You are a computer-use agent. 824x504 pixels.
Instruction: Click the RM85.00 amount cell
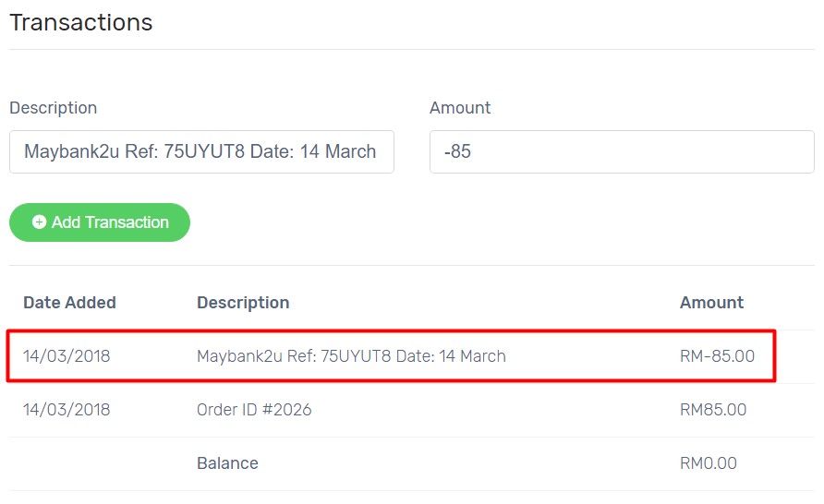713,410
